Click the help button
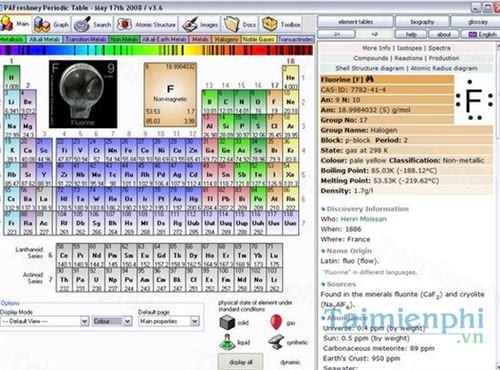The height and width of the screenshot is (370, 500). (411, 34)
